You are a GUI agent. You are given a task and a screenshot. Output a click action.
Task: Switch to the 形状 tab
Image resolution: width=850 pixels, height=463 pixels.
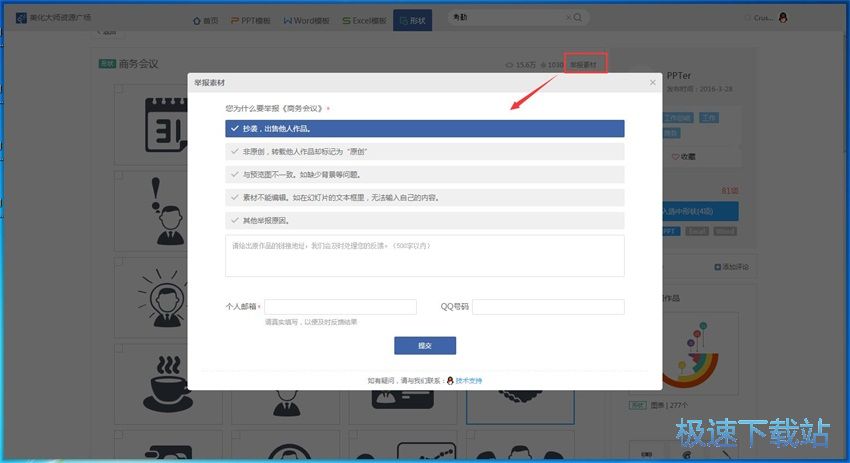tap(413, 21)
